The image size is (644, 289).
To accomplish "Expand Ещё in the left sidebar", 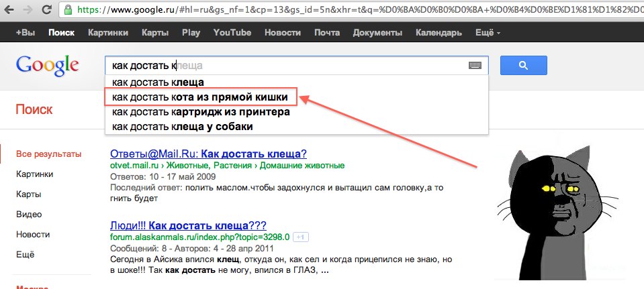I will 26,255.
